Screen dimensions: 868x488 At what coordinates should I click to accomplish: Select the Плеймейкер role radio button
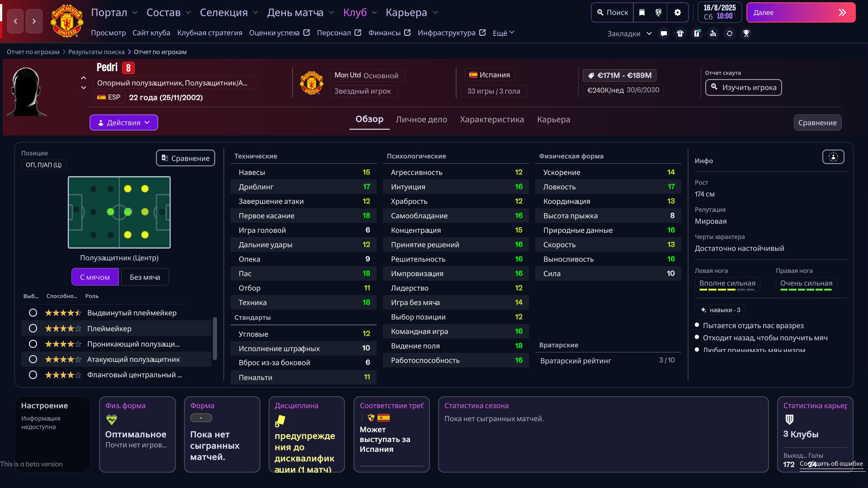pyautogui.click(x=33, y=328)
